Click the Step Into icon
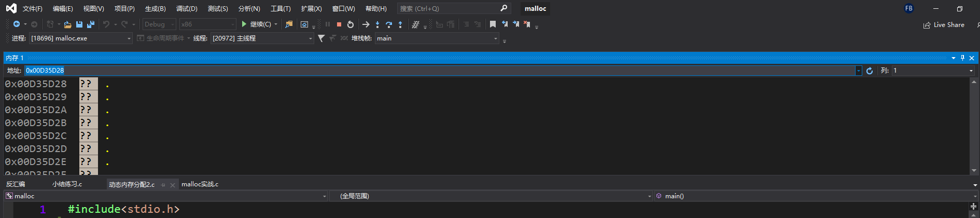This screenshot has height=218, width=980. tap(377, 24)
